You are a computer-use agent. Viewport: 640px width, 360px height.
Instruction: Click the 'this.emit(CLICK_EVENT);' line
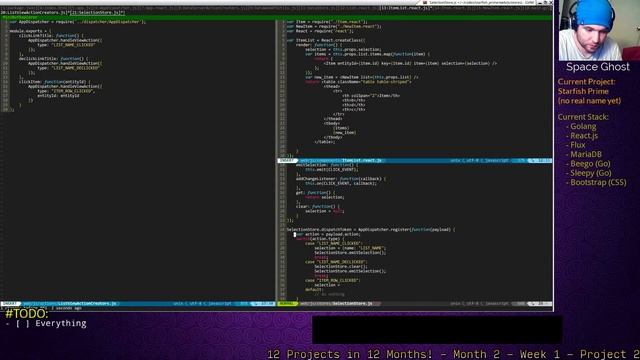331,169
